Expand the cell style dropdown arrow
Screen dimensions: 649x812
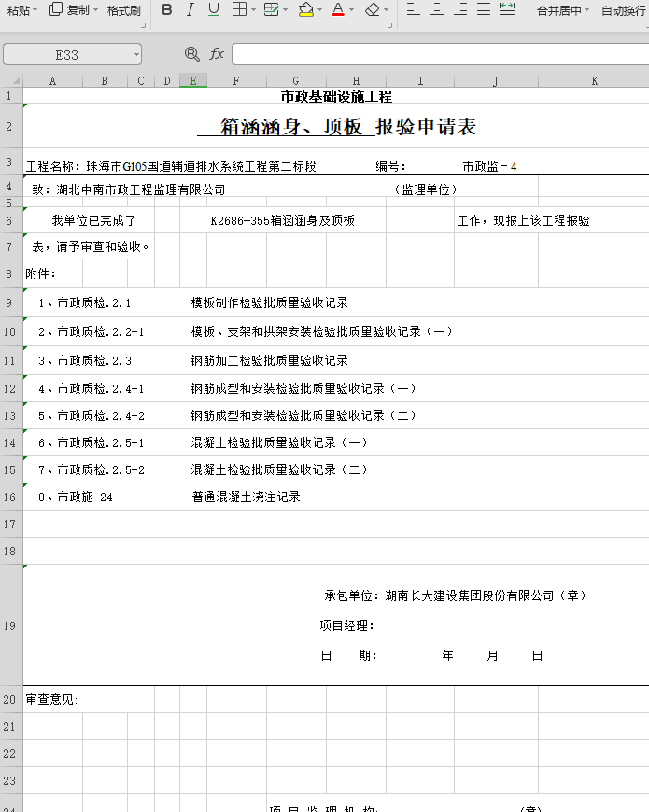(x=285, y=10)
